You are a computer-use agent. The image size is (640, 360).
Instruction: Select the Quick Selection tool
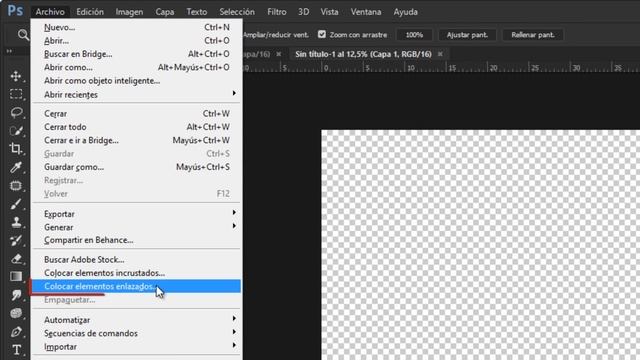tap(16, 131)
